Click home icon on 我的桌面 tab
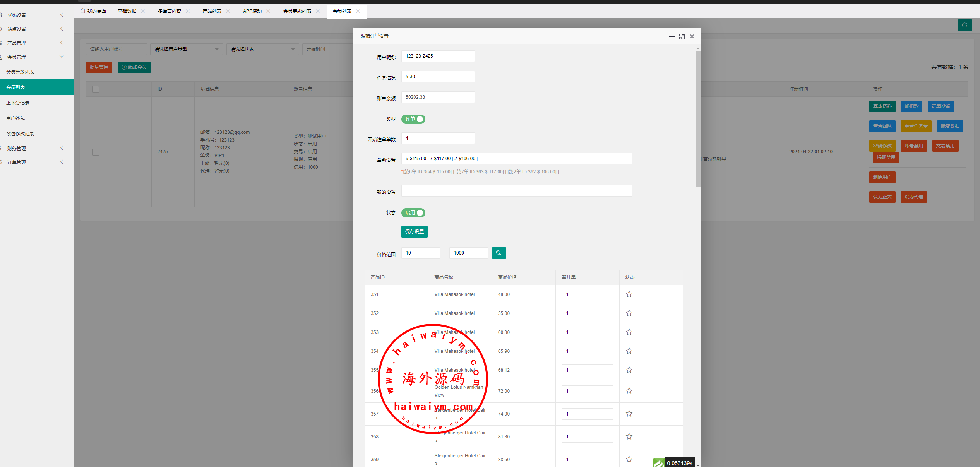 82,11
